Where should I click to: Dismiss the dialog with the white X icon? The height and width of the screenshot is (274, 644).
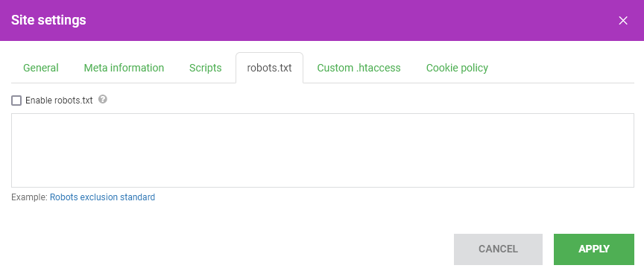[622, 21]
